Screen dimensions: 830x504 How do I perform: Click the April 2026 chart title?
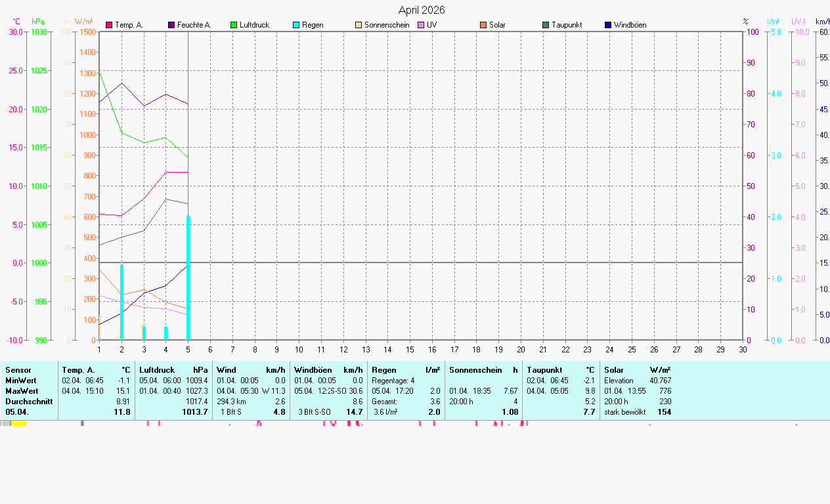tap(421, 10)
